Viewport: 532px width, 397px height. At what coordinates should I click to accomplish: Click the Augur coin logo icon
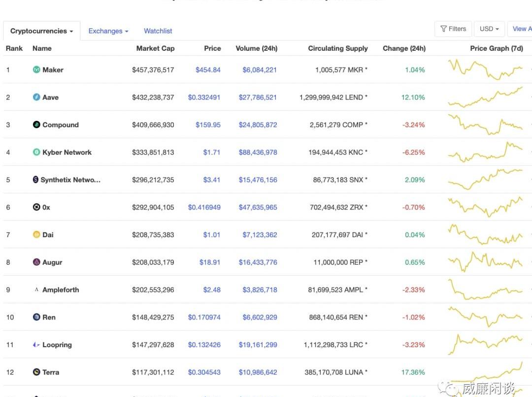36,262
